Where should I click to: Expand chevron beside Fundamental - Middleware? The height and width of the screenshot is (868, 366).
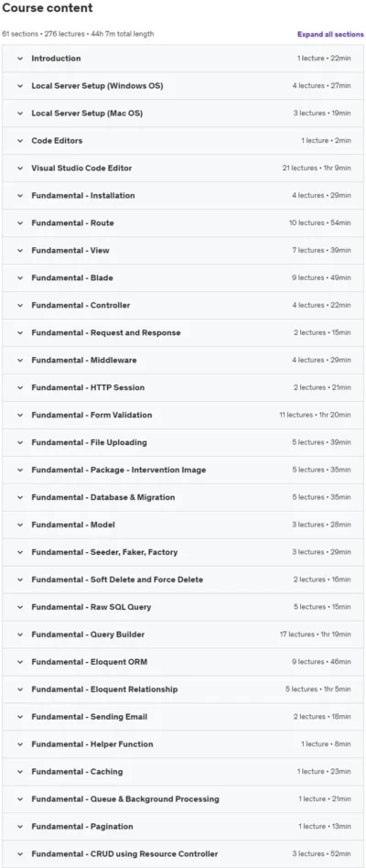point(20,361)
